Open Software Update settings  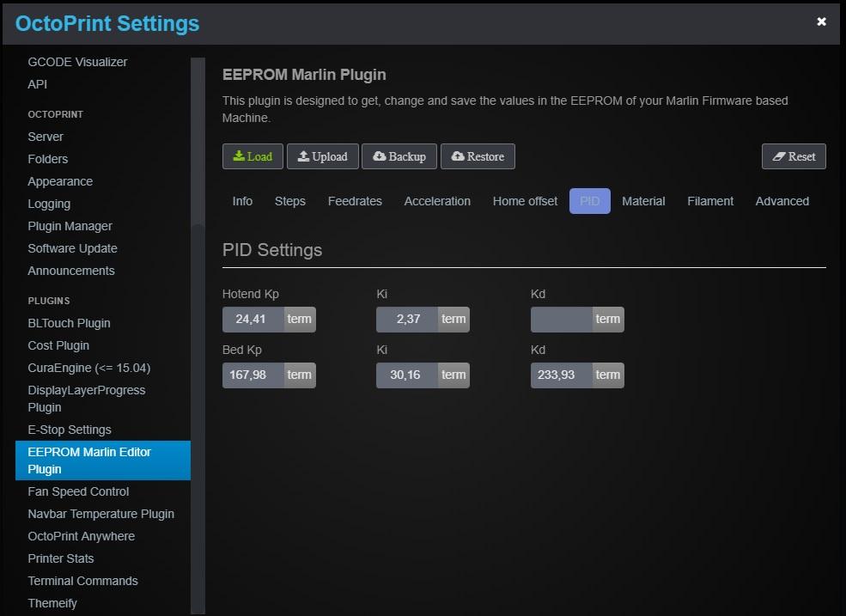coord(72,248)
